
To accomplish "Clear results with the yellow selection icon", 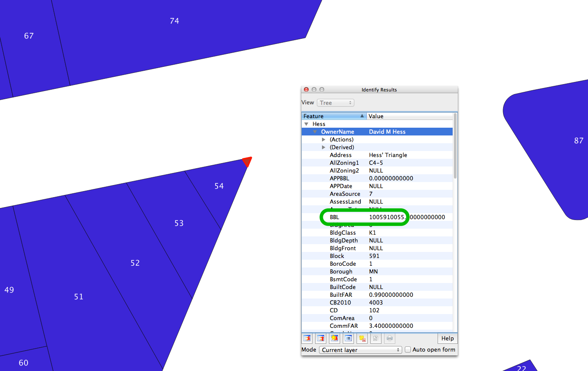I will 363,339.
